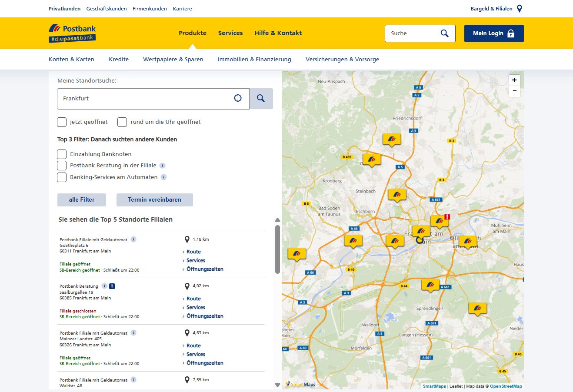Open info icon for Postbank Beratung in der Filiale
573x392 pixels.
(x=162, y=166)
